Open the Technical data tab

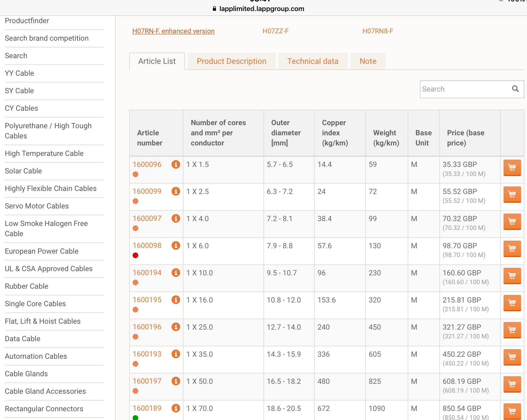pos(313,61)
